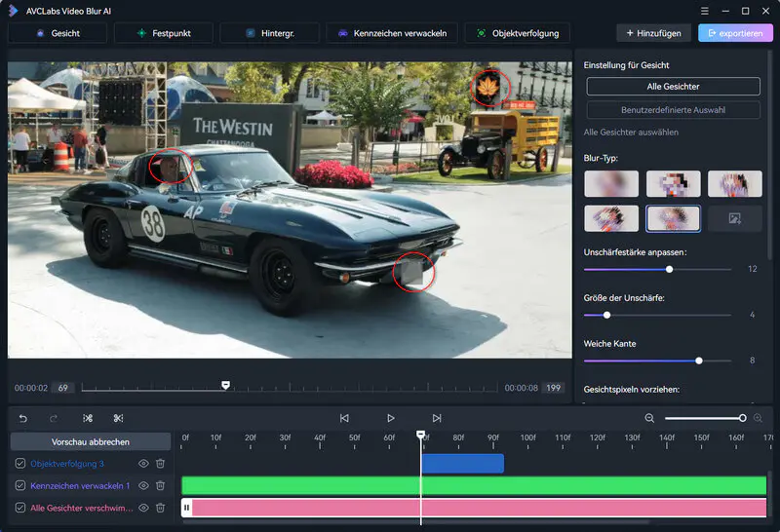780x532 pixels.
Task: Play the video preview
Action: (x=391, y=418)
